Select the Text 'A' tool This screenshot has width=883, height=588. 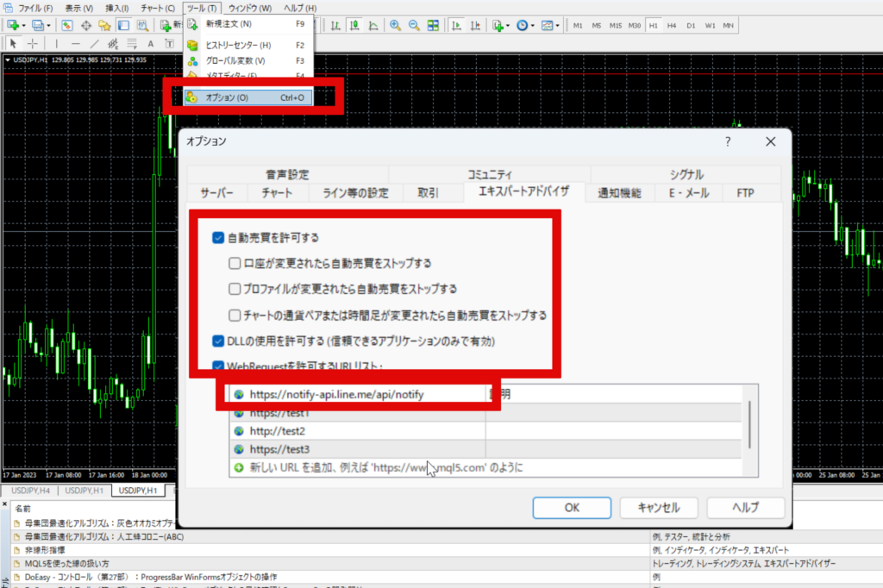click(x=150, y=43)
